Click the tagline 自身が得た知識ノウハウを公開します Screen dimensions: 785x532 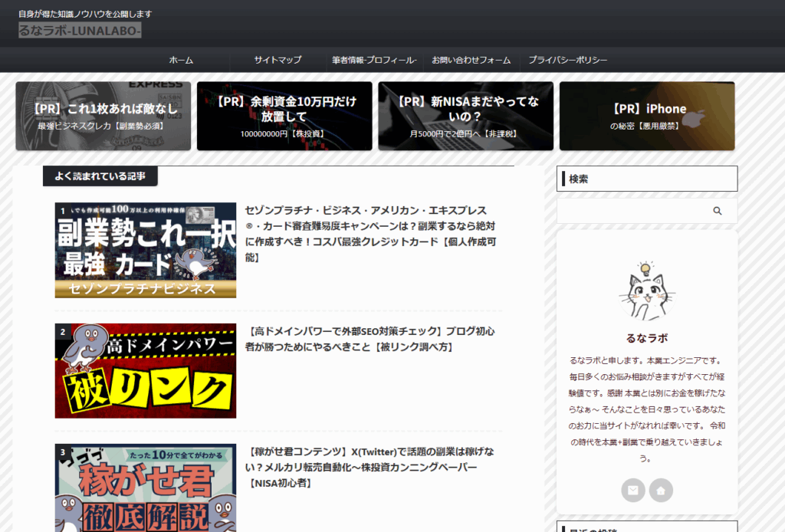pos(85,14)
